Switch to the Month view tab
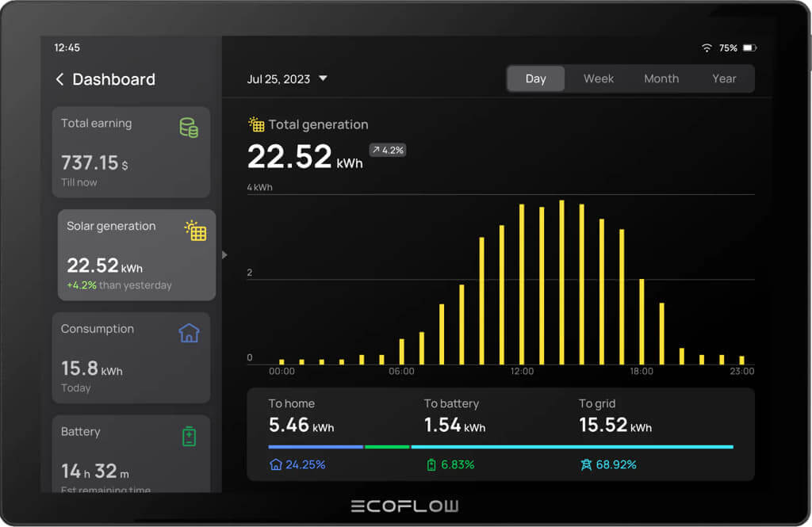The image size is (812, 527). point(661,78)
